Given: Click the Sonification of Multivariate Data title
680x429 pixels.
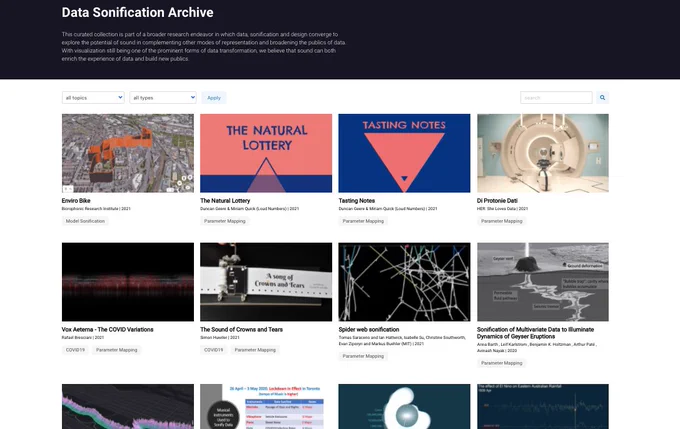Looking at the screenshot, I should click(x=536, y=333).
